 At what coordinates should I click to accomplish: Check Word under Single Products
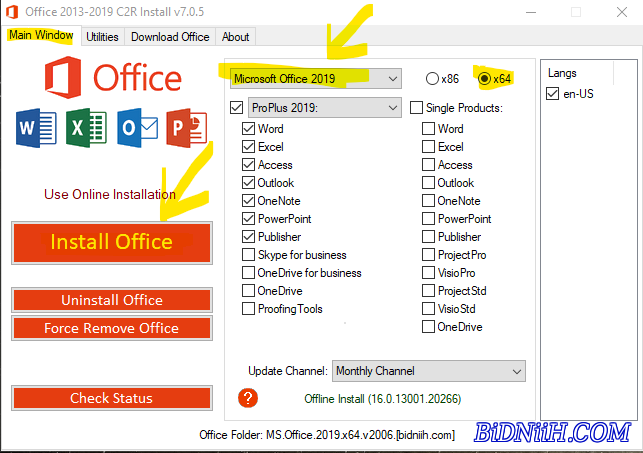pos(429,129)
